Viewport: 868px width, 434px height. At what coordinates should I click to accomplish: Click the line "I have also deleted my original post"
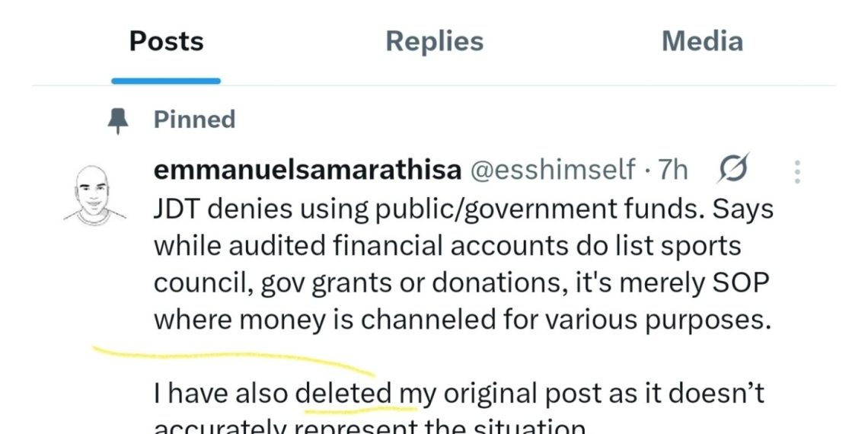click(457, 394)
